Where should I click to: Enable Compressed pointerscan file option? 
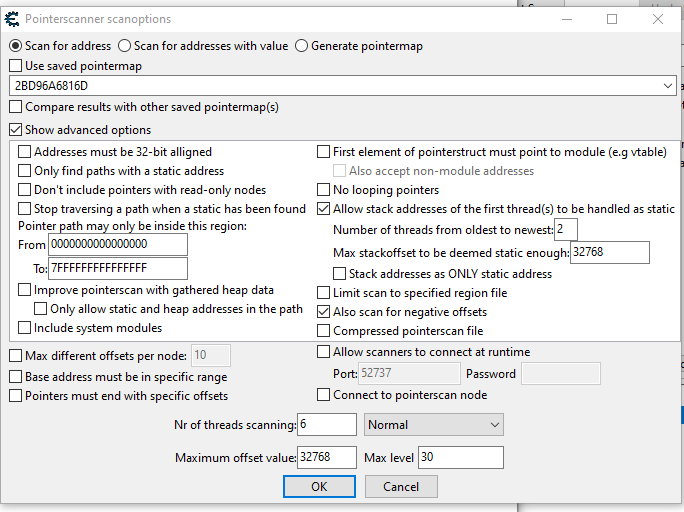click(x=324, y=331)
